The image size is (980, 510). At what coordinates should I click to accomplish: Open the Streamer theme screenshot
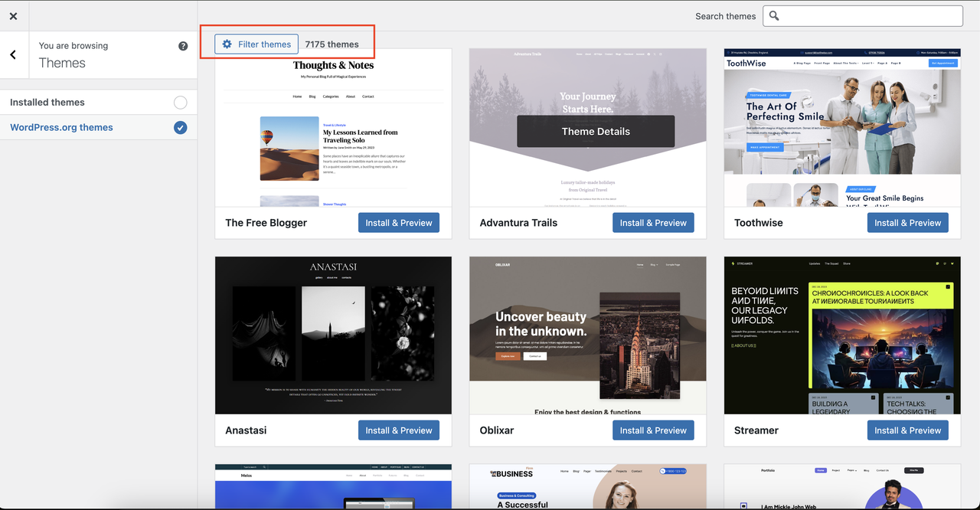tap(842, 335)
